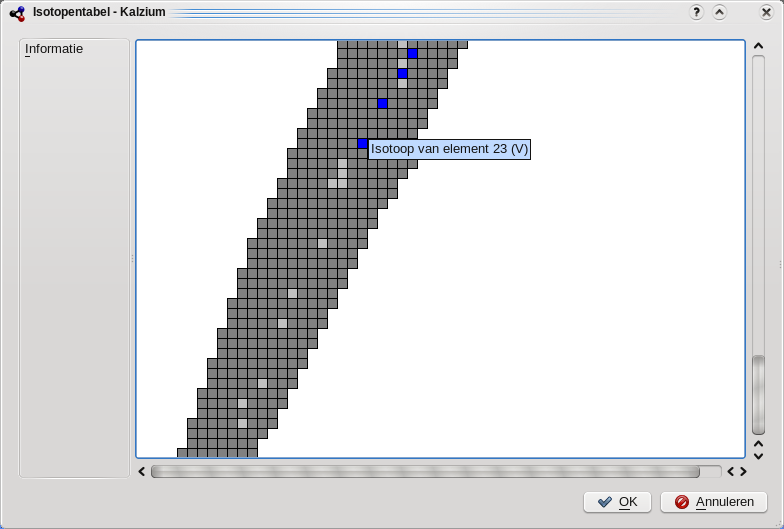
Task: Click the horizontal scrollbar left arrow
Action: (142, 472)
